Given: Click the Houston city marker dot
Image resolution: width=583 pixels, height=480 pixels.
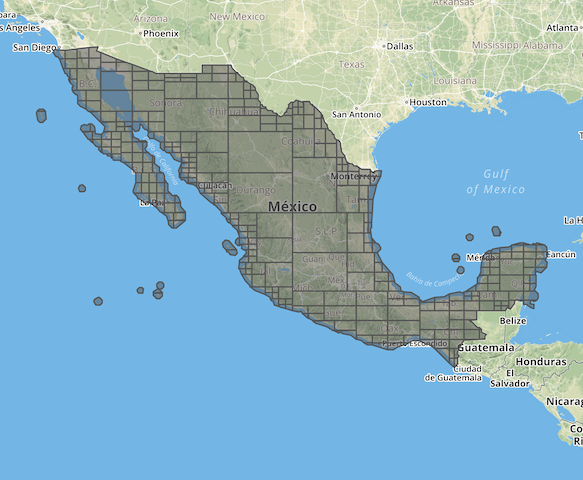Looking at the screenshot, I should tap(407, 102).
